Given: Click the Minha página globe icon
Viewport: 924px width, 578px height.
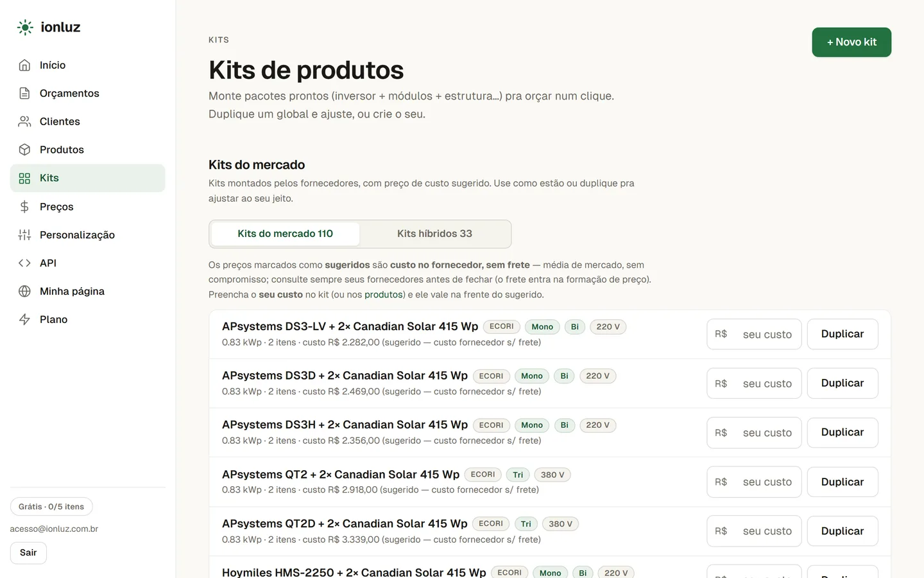Looking at the screenshot, I should point(24,291).
